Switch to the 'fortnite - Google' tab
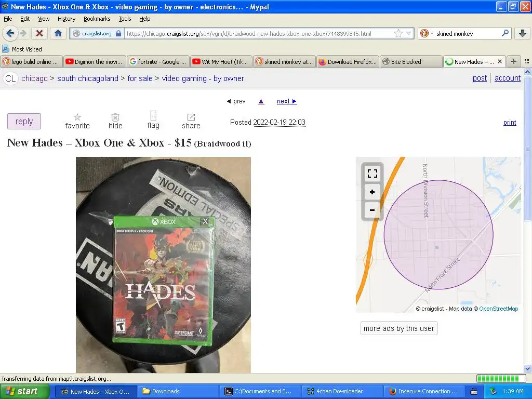532x399 pixels. pos(158,62)
